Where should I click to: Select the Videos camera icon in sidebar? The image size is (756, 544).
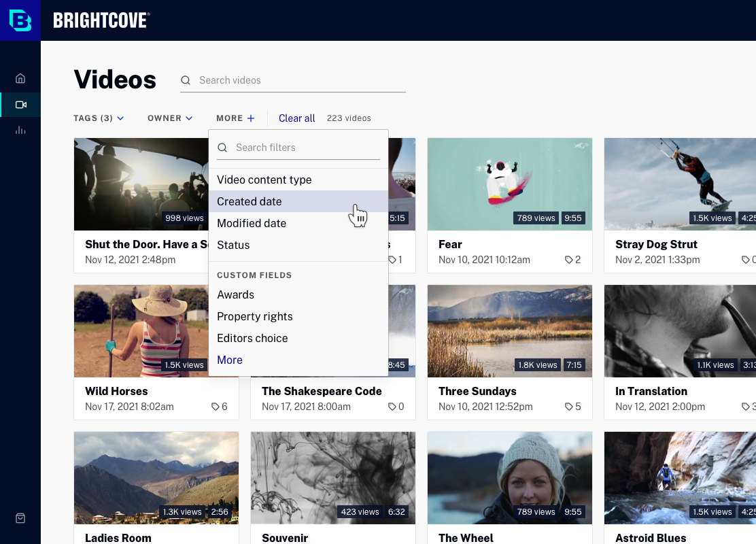20,105
